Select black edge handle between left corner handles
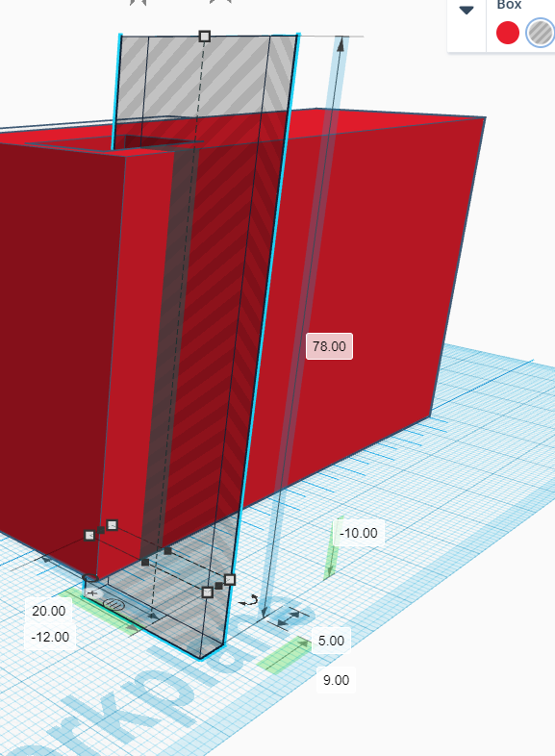 click(101, 530)
